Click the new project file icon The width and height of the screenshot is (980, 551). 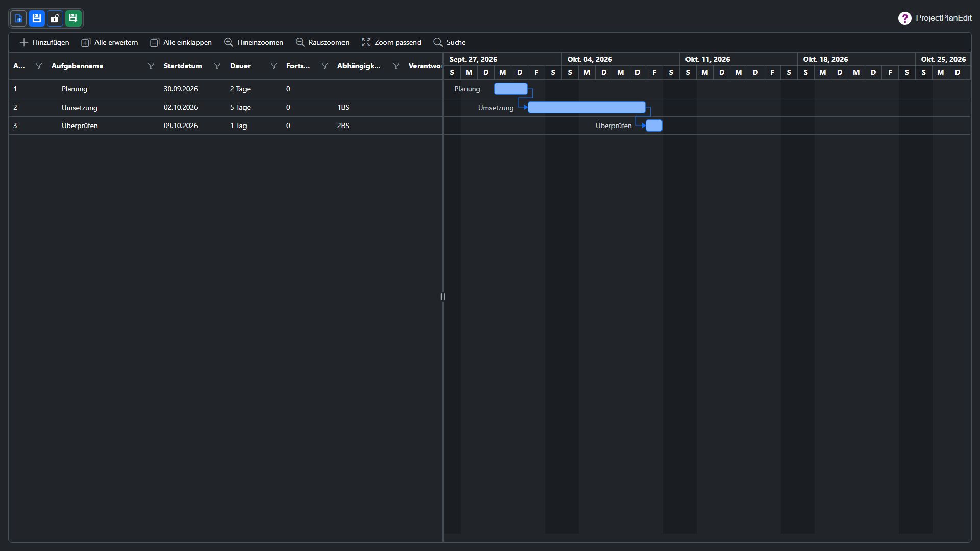(18, 19)
